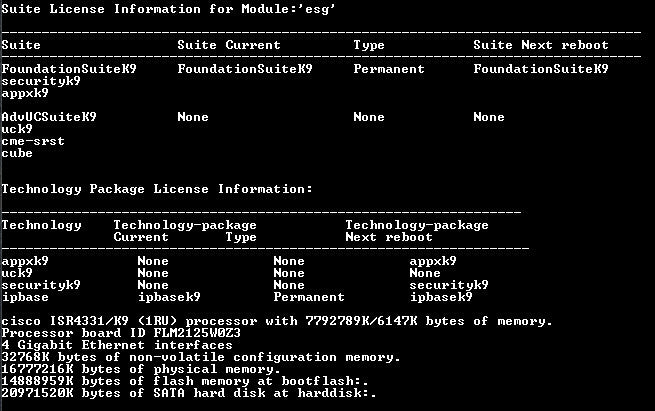
Task: Click '32768K bytes of non-volatile configuration memory' line
Action: [201, 357]
